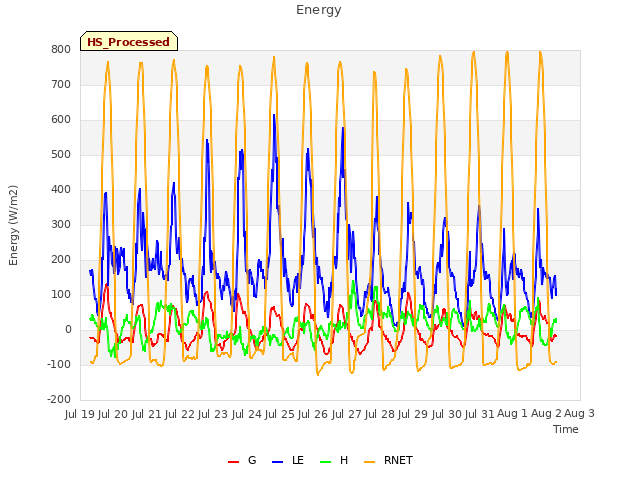640x480 pixels.
Task: Click the 700 y-axis tick label
Action: tap(61, 84)
